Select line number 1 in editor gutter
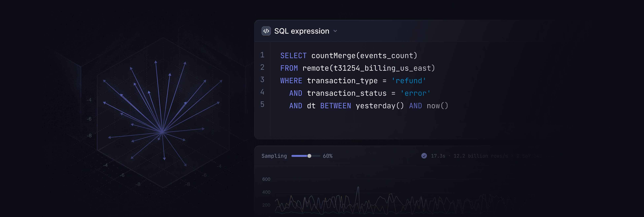 tap(262, 55)
